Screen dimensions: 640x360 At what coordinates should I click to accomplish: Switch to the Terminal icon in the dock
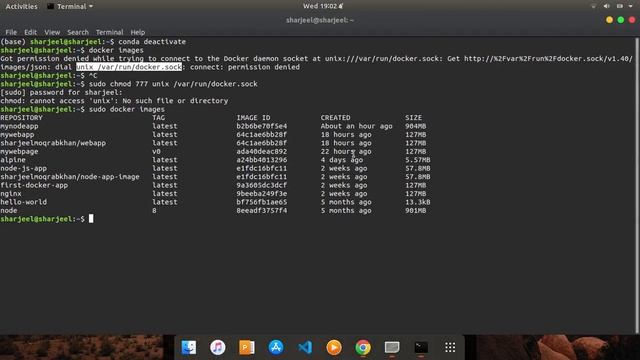click(x=421, y=347)
